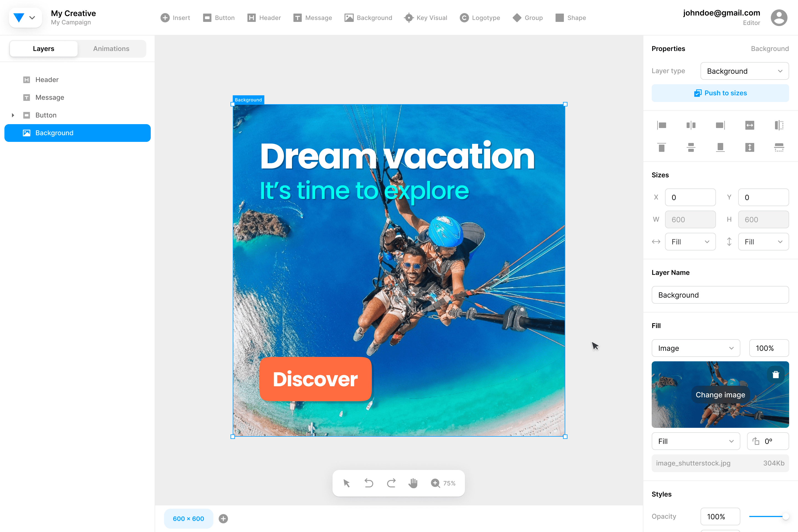Open the logo menu chevron

[x=32, y=18]
